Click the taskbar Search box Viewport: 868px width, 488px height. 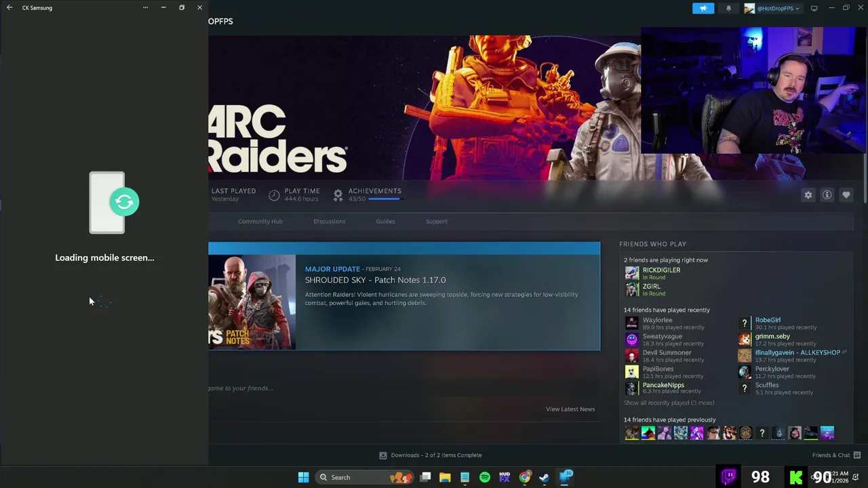[x=364, y=477]
